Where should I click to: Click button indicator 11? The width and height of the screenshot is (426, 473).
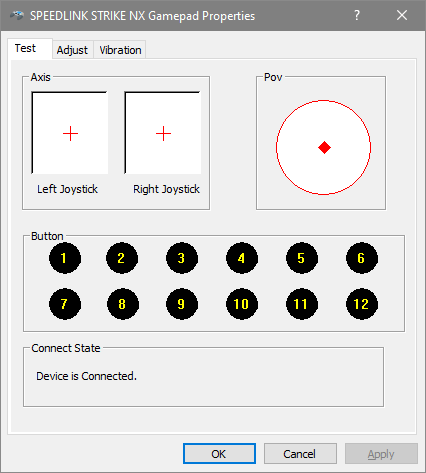pyautogui.click(x=302, y=304)
